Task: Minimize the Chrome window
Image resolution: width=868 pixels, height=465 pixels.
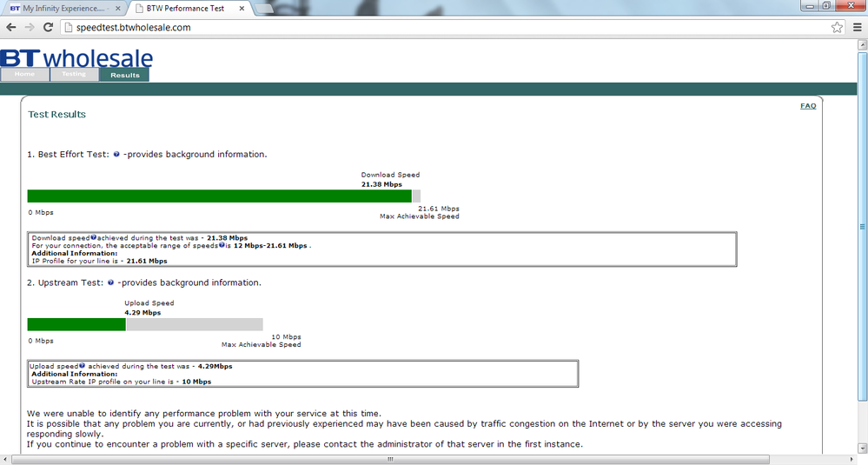Action: point(810,5)
